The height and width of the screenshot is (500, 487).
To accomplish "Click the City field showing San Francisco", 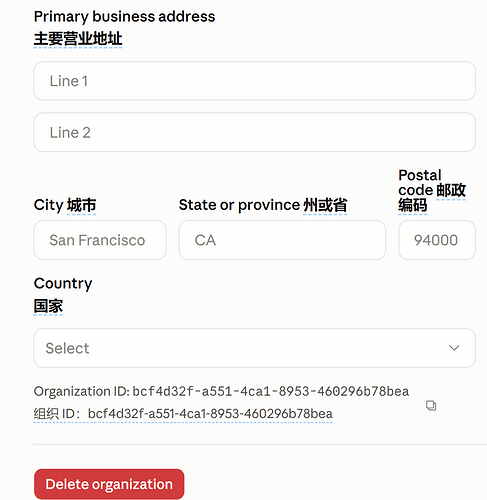I will 100,240.
